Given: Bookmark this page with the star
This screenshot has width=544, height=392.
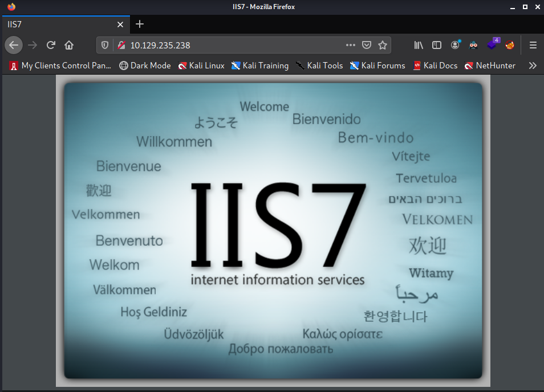Looking at the screenshot, I should pos(383,45).
